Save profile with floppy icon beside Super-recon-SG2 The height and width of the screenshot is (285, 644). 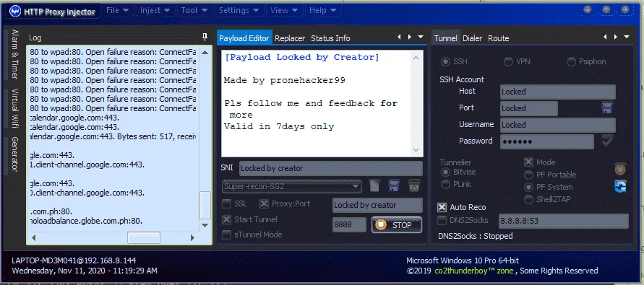[394, 185]
